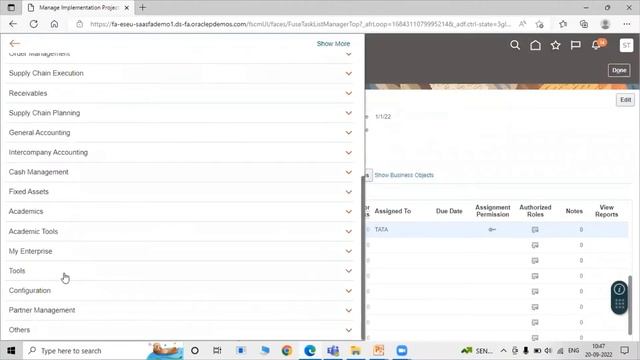Select Configuration navigator entry
Screen dimensions: 640x360
pos(29,291)
